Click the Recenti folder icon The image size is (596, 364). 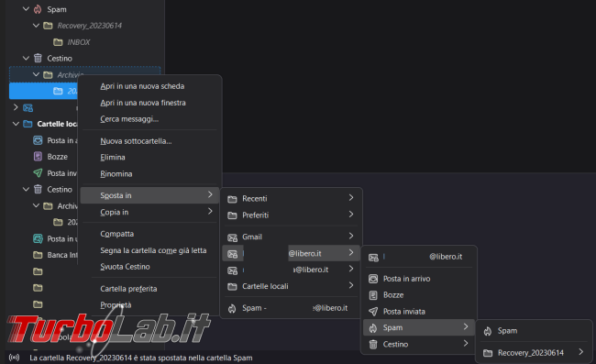(x=232, y=199)
